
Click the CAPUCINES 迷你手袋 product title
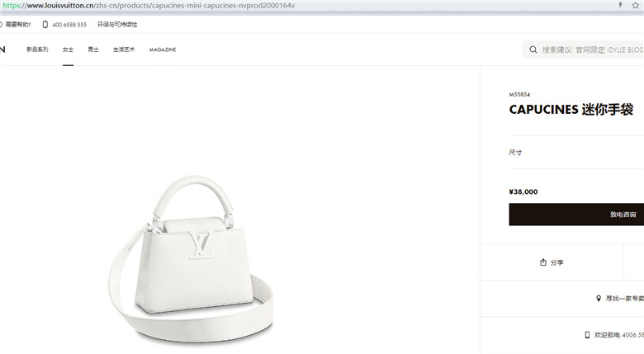click(571, 110)
